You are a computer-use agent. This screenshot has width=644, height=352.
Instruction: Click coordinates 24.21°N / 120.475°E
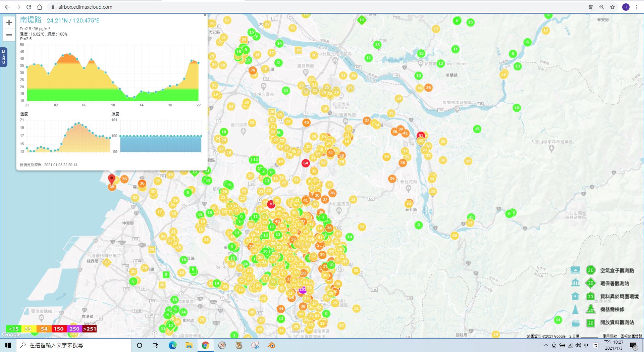(73, 20)
